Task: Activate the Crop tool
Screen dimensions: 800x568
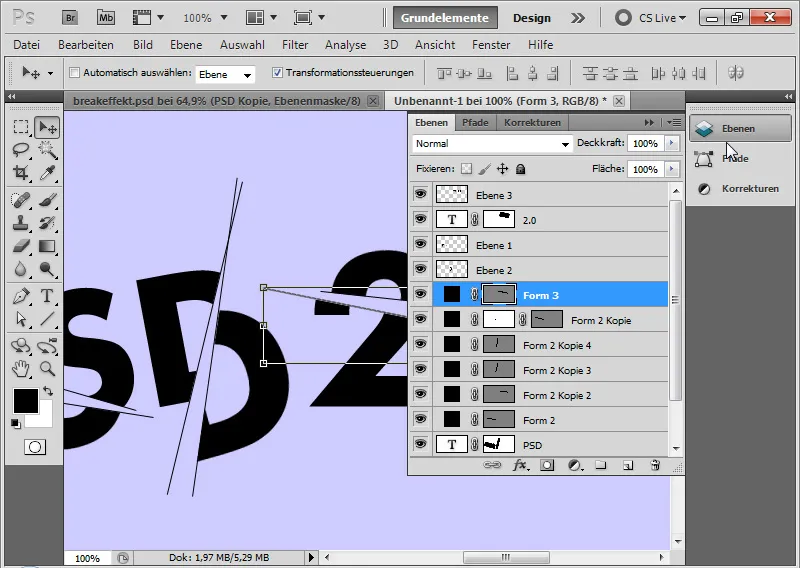Action: pos(21,173)
